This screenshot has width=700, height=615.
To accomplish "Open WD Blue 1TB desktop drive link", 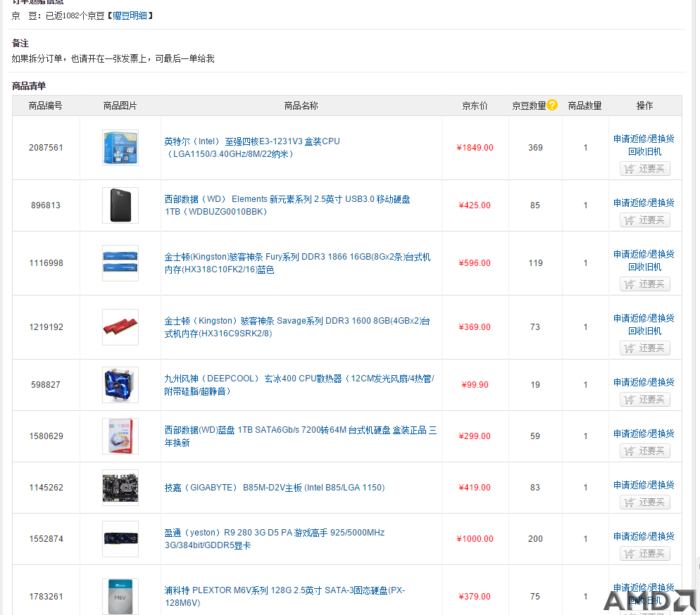I will coord(301,436).
